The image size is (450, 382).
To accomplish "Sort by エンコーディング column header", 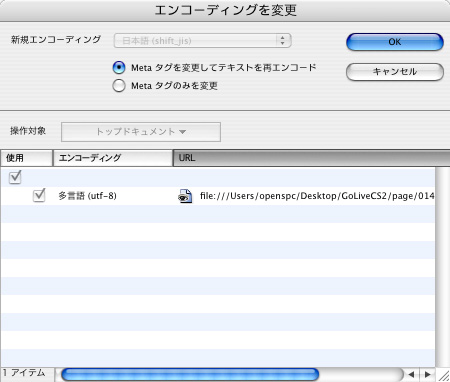I will [113, 158].
